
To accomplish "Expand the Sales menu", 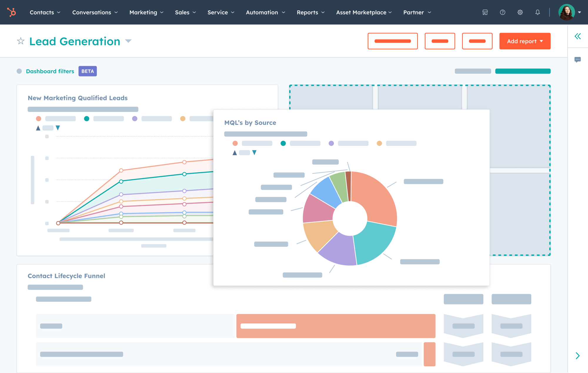I will point(185,12).
